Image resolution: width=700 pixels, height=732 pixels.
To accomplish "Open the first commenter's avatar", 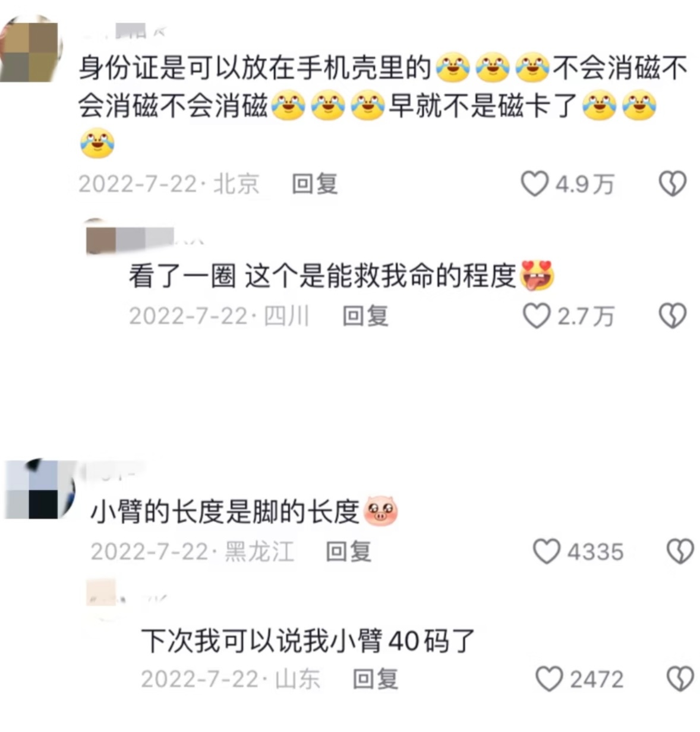I will 30,50.
